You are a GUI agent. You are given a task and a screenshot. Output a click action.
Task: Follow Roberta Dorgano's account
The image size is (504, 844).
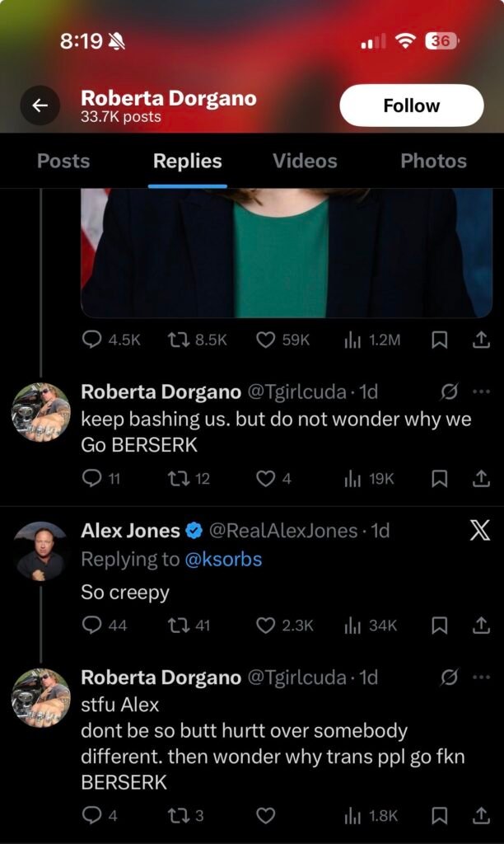pyautogui.click(x=411, y=105)
